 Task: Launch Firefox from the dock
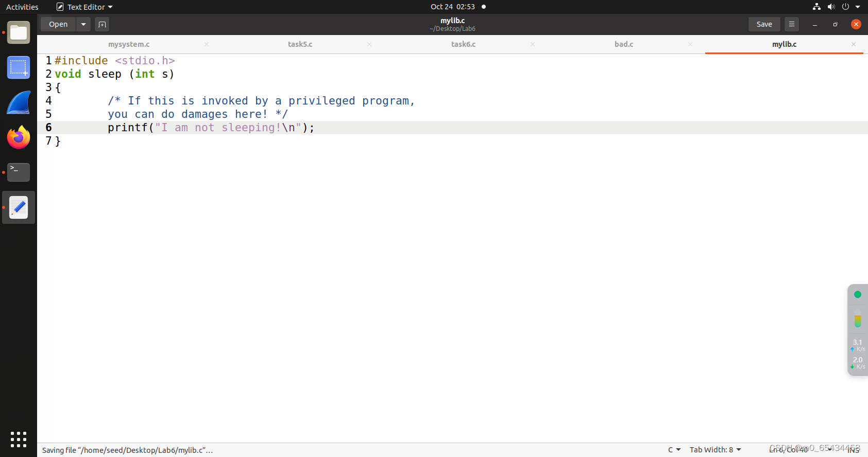[19, 137]
